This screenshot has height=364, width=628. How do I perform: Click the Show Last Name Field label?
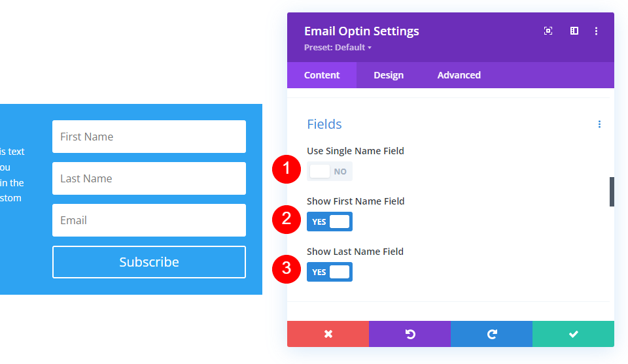355,252
